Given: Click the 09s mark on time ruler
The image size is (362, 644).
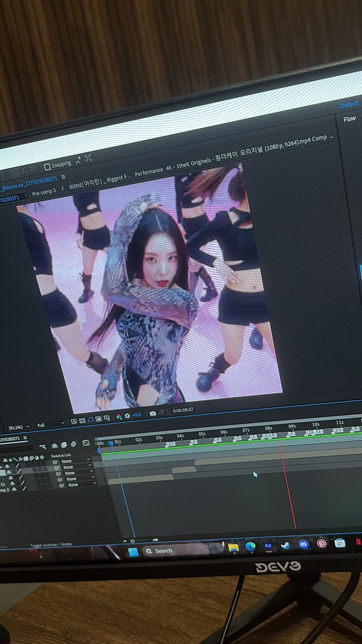Looking at the screenshot, I should click(x=291, y=426).
